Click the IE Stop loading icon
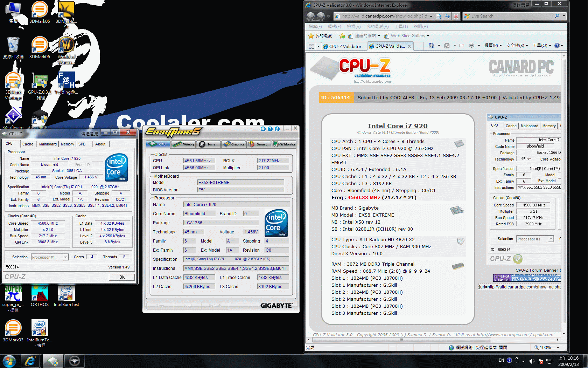Image resolution: width=588 pixels, height=368 pixels. [x=456, y=16]
